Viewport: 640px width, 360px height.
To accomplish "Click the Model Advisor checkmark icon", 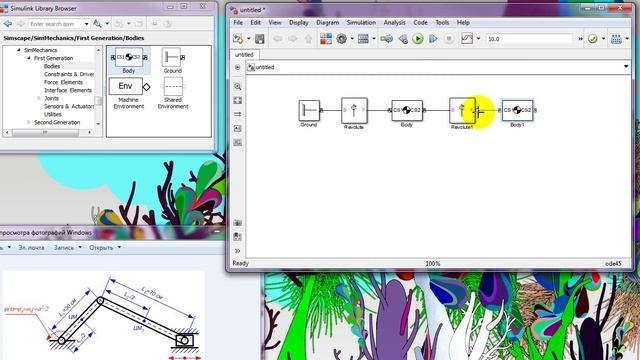I will click(593, 39).
